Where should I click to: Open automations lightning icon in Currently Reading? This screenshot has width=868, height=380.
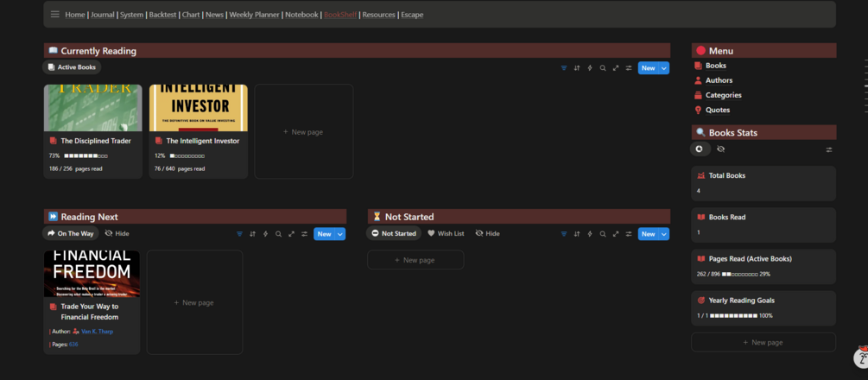coord(590,68)
